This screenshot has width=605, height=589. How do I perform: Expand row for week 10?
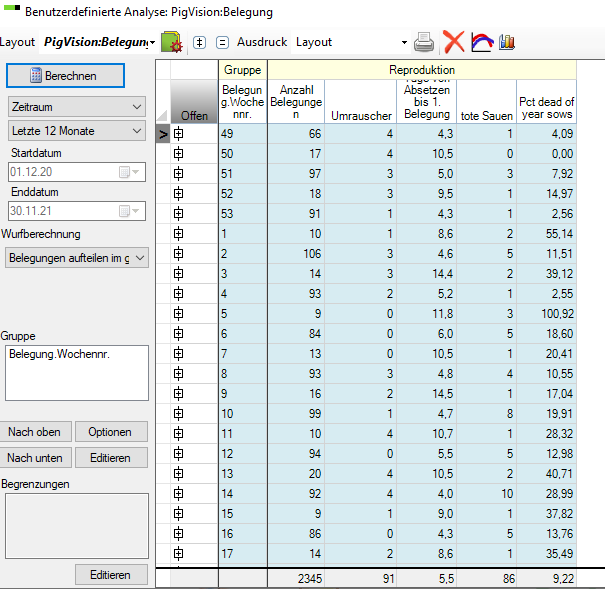coord(178,414)
